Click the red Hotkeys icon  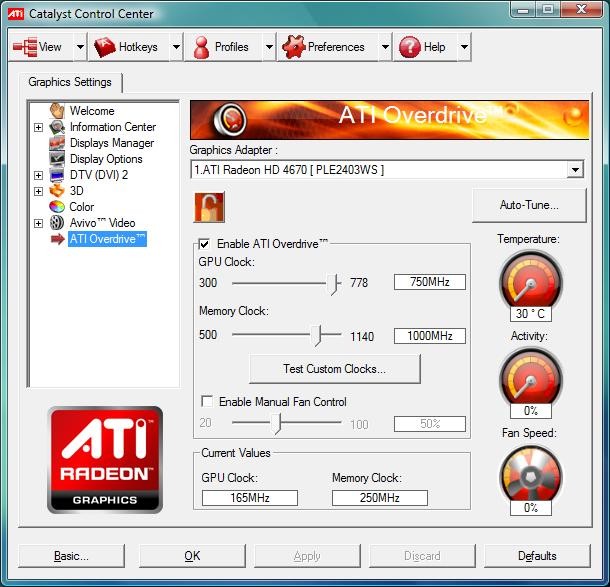(x=105, y=47)
